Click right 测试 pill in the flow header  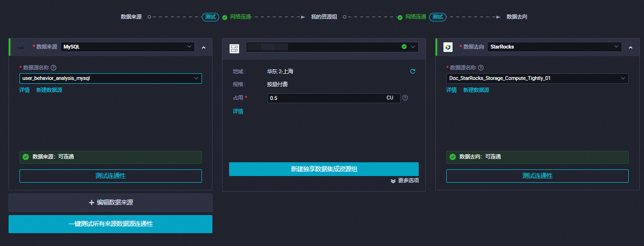(437, 17)
